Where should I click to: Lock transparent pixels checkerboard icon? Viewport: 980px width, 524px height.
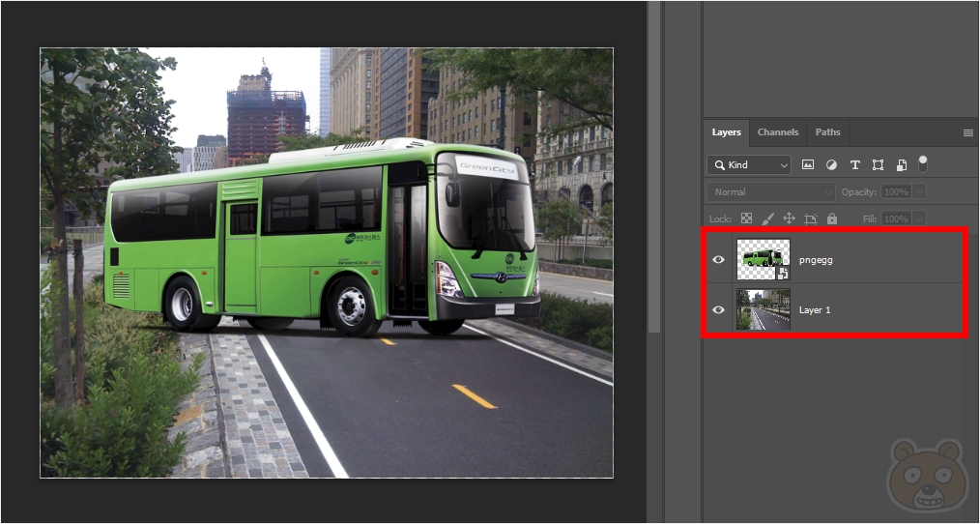pyautogui.click(x=746, y=218)
